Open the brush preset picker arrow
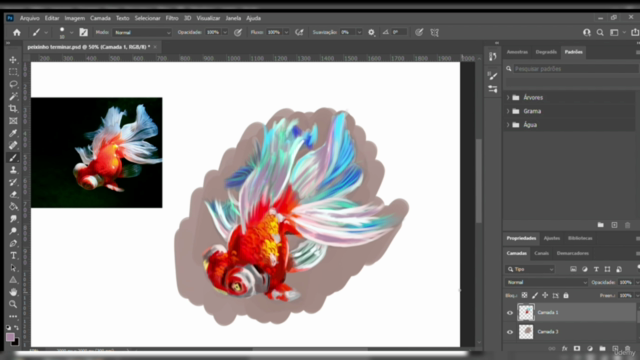The height and width of the screenshot is (360, 640). click(x=71, y=32)
